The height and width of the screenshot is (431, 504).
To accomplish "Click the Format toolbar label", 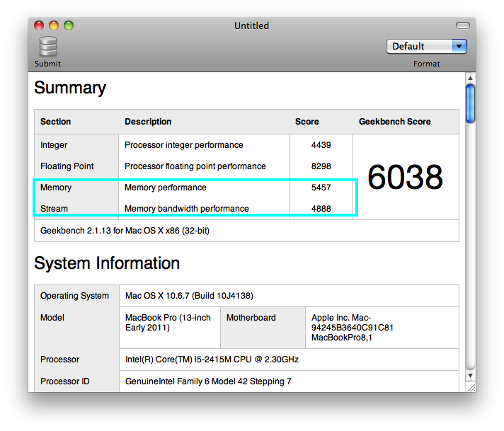I will [427, 64].
